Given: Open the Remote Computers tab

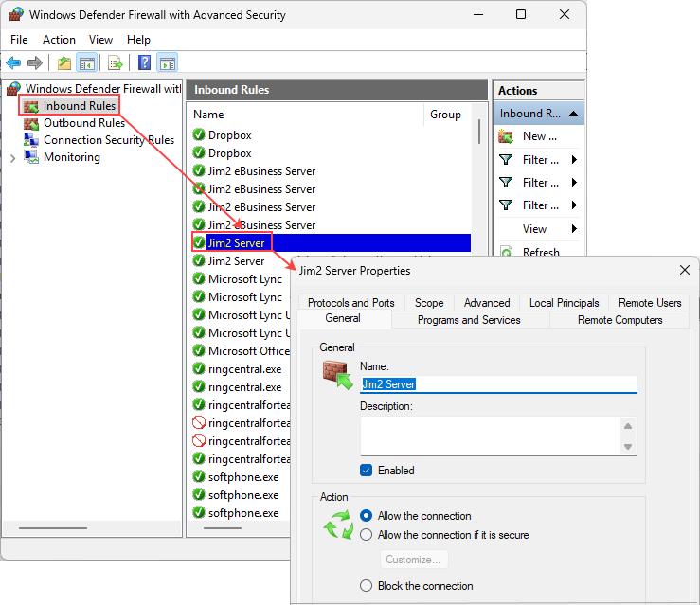Looking at the screenshot, I should [619, 320].
